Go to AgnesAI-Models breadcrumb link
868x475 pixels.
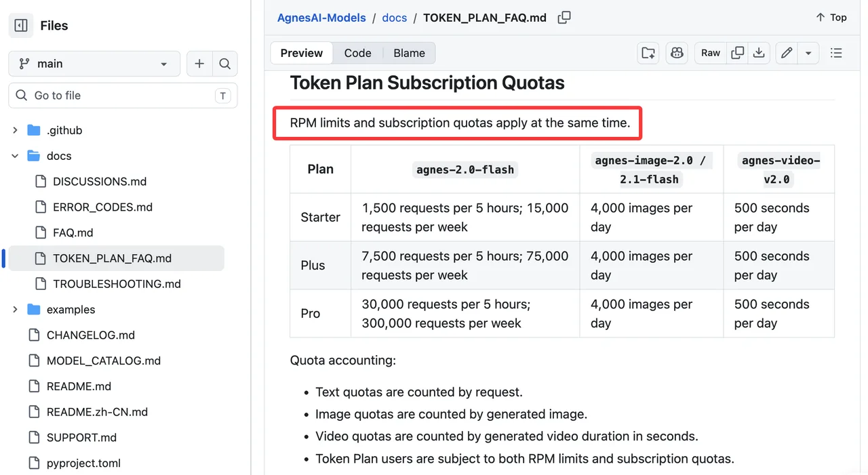coord(321,18)
